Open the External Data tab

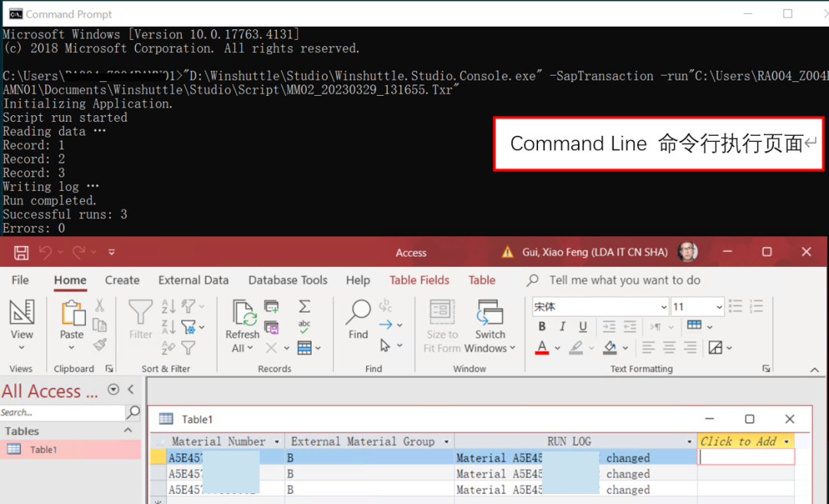[x=193, y=280]
